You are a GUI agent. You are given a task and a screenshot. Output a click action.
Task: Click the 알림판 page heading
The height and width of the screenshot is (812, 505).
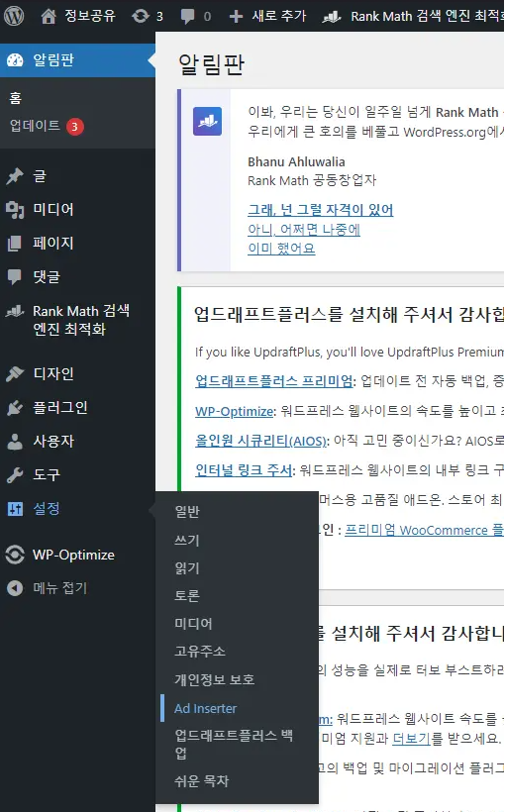[x=211, y=64]
